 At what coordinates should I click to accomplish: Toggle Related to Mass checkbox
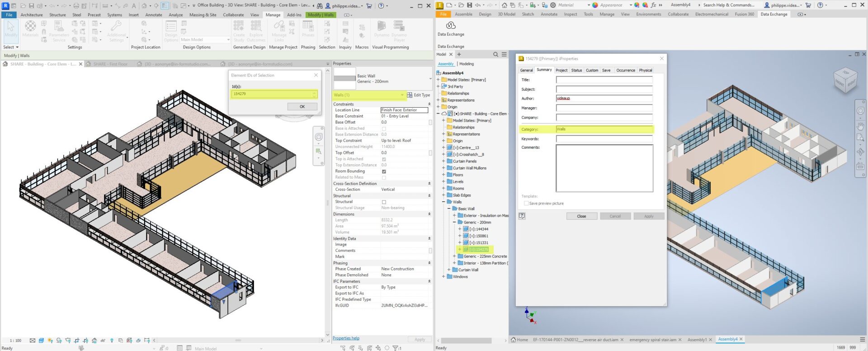point(384,178)
